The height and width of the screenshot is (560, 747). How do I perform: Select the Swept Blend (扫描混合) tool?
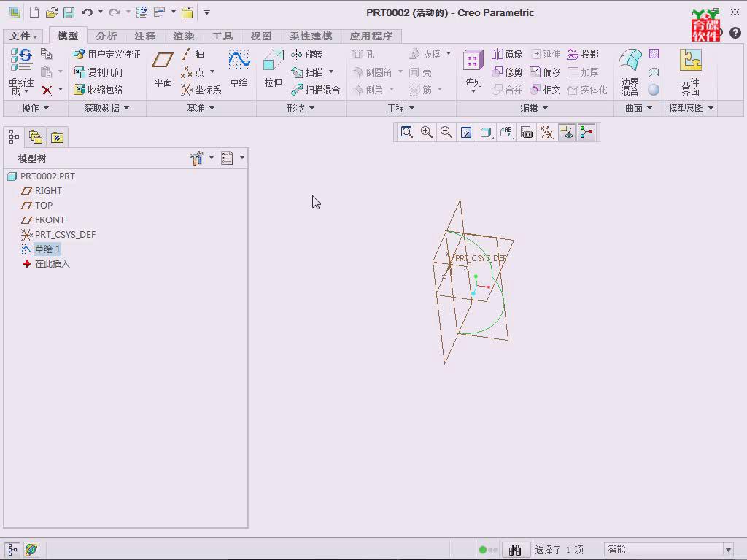[x=316, y=90]
